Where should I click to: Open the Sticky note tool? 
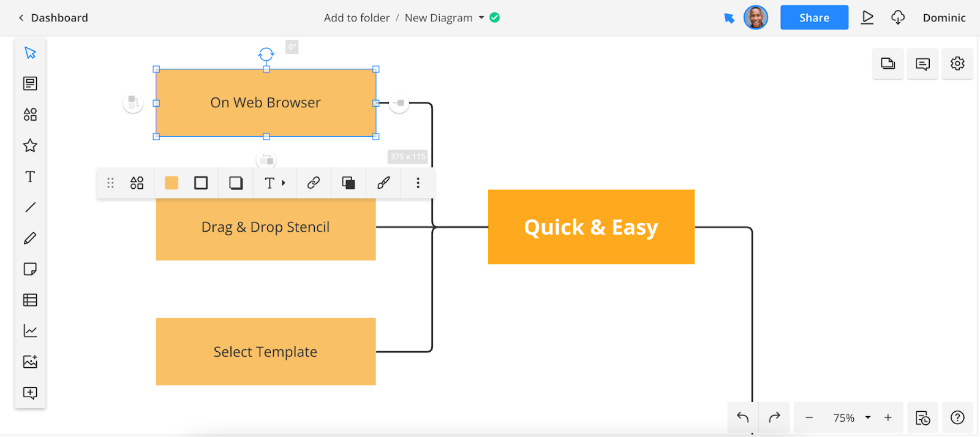coord(30,269)
